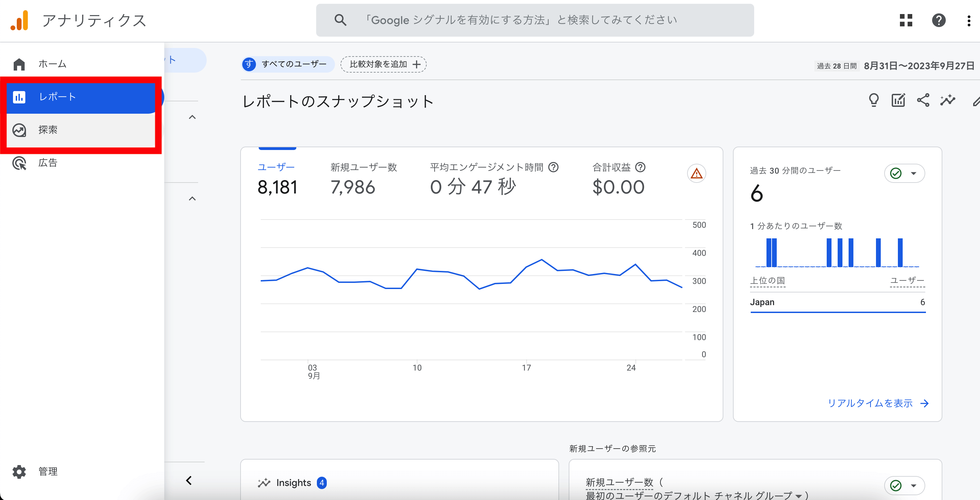
Task: Click help icon beside 合計収益
Action: [x=641, y=167]
